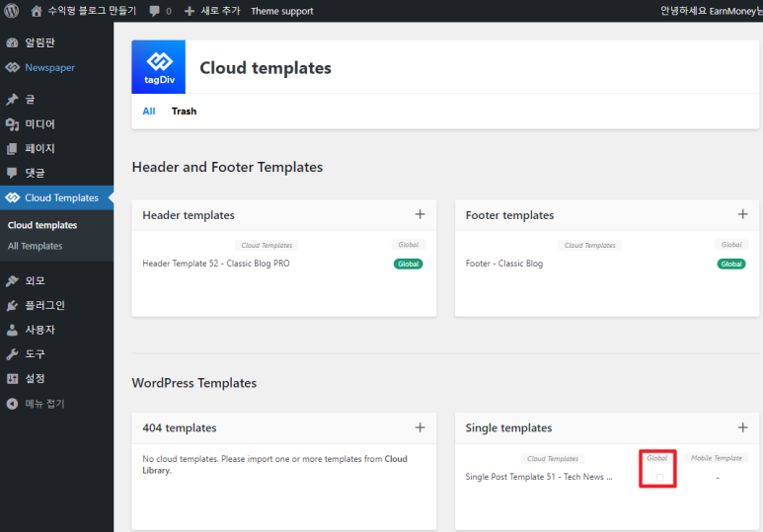Add a new footer template with plus
Screen dimensions: 763x532
[x=742, y=214]
